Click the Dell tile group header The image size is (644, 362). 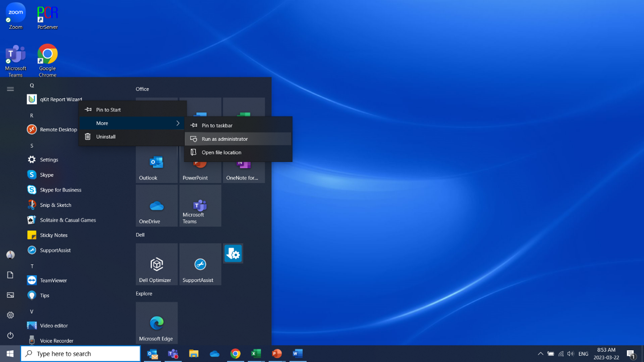point(140,235)
